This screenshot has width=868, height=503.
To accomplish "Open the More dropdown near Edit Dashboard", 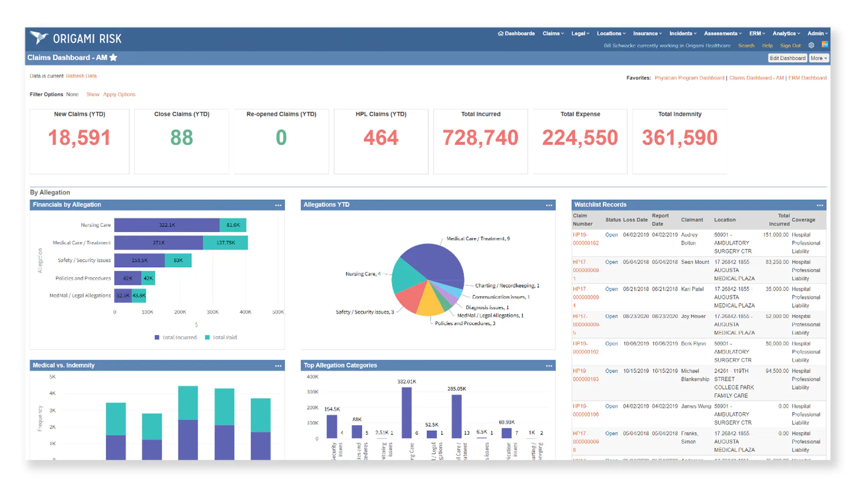I will [818, 58].
